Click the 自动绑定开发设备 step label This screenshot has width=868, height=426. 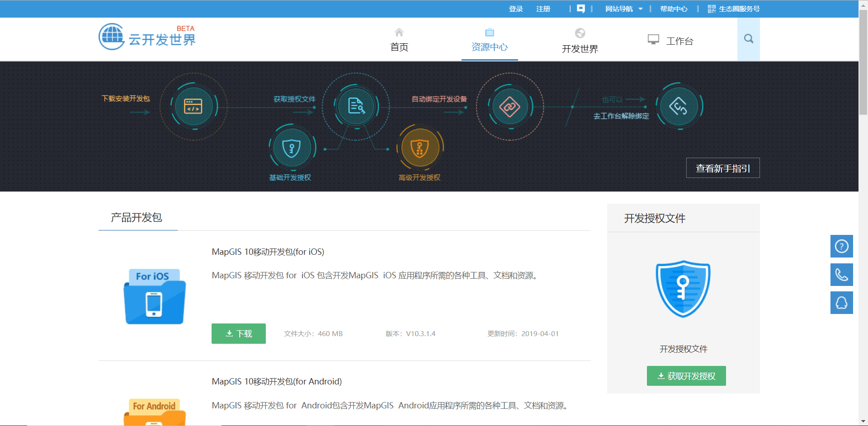(x=439, y=99)
